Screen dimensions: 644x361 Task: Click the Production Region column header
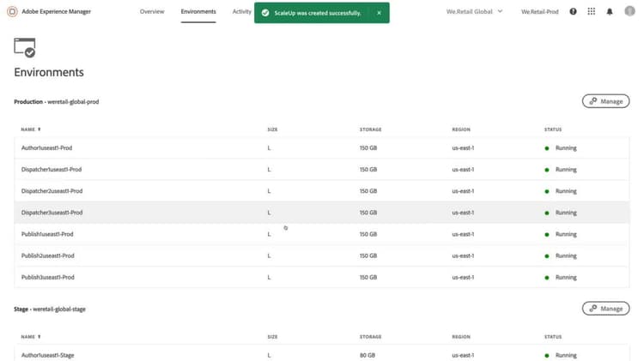pyautogui.click(x=461, y=129)
